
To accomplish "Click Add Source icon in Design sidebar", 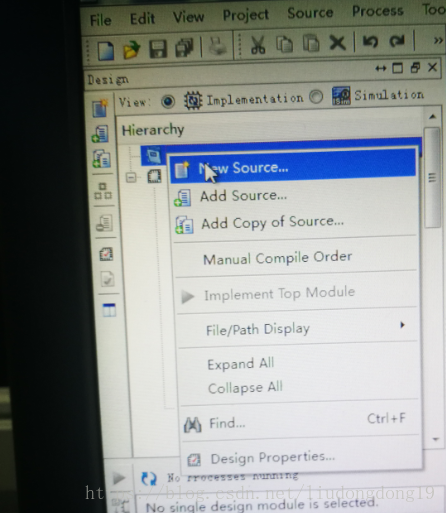I will tap(100, 134).
